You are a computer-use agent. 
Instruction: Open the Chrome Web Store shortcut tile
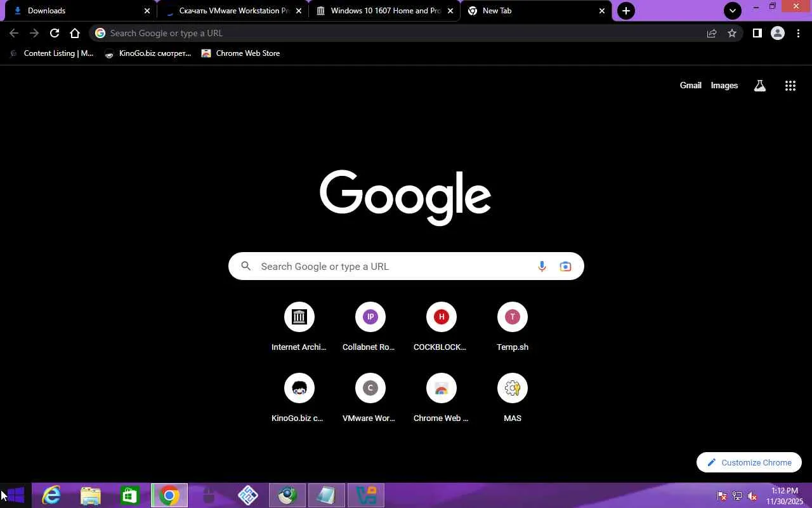tap(442, 398)
